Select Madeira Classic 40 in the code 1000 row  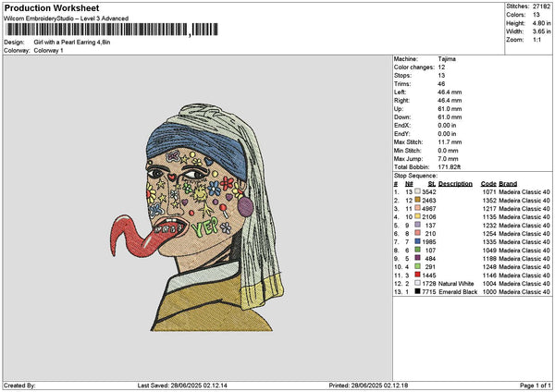click(524, 291)
